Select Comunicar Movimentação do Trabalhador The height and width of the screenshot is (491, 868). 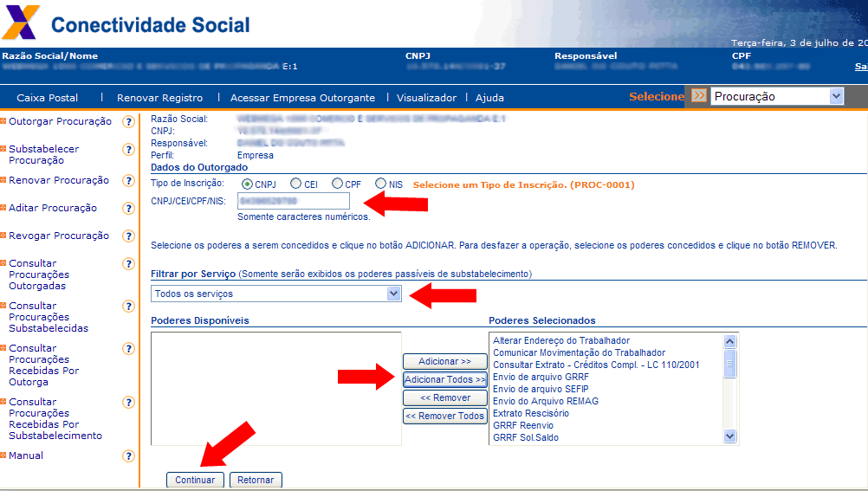pos(579,352)
